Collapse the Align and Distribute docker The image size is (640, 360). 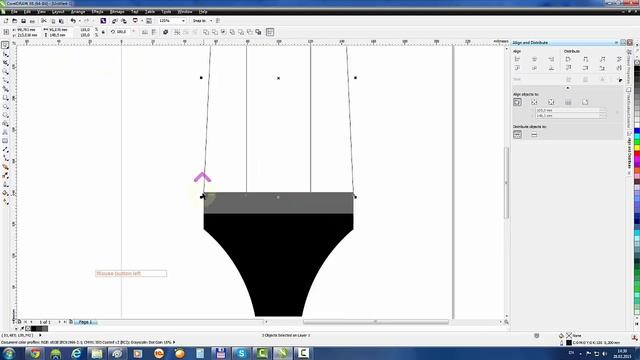click(x=616, y=42)
